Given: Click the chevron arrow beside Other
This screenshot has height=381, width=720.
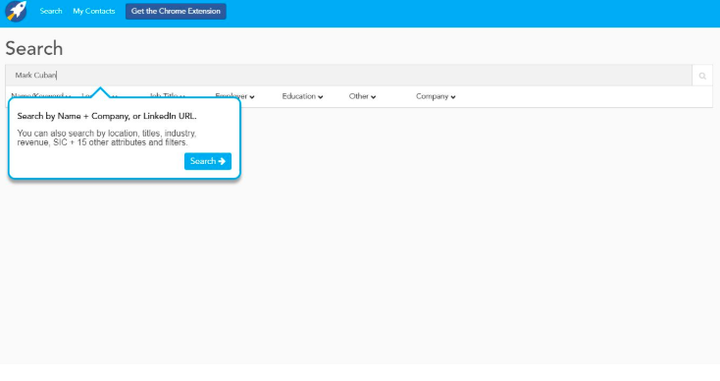Looking at the screenshot, I should [x=373, y=97].
